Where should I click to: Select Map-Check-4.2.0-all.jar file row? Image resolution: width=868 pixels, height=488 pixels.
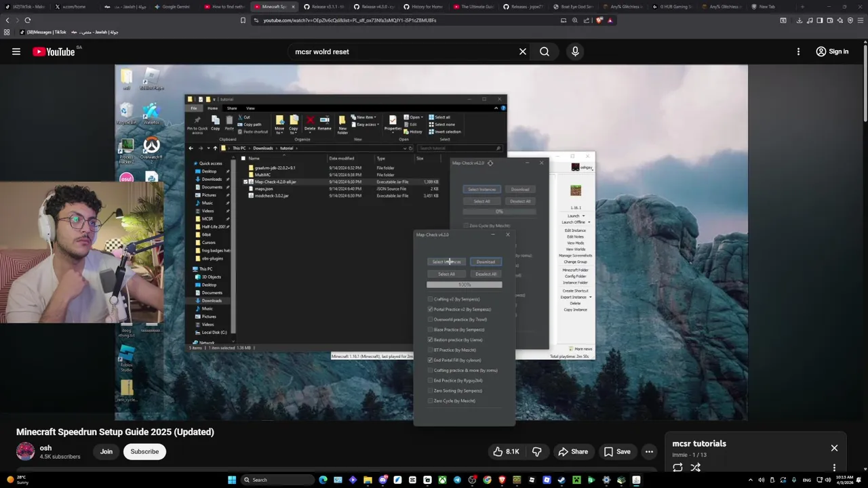(x=342, y=182)
